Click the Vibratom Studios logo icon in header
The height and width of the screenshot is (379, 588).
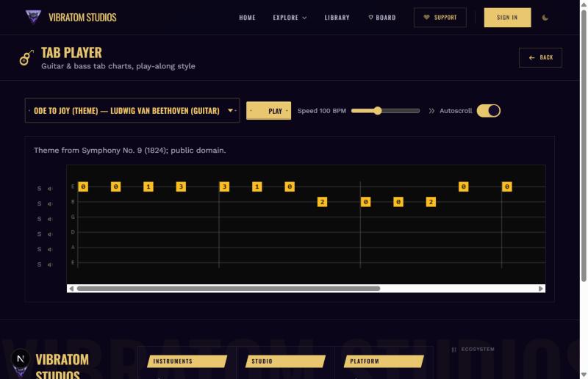pos(33,17)
